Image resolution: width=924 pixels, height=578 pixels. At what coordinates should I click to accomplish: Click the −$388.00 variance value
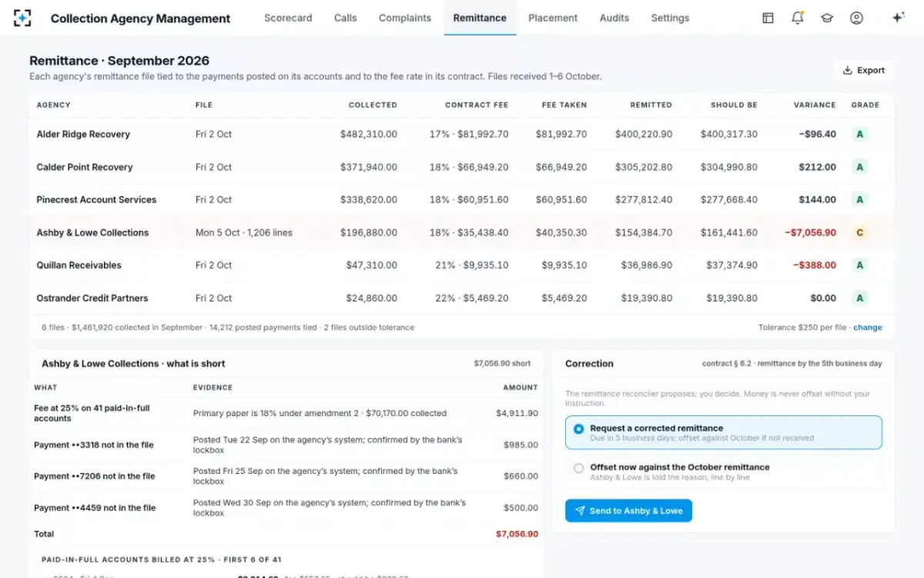coord(816,265)
